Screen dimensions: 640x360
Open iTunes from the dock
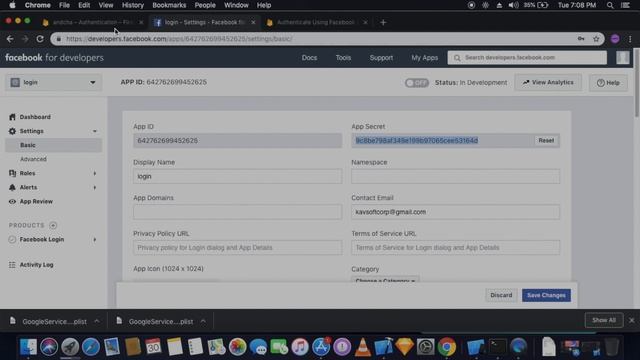coord(300,347)
